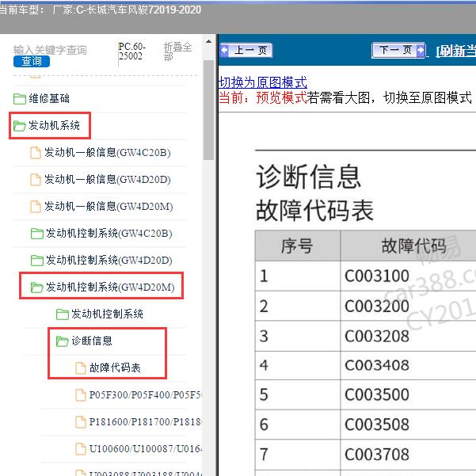Screen dimensions: 476x476
Task: Open the P05F300/P05F400 entry
Action: (146, 395)
